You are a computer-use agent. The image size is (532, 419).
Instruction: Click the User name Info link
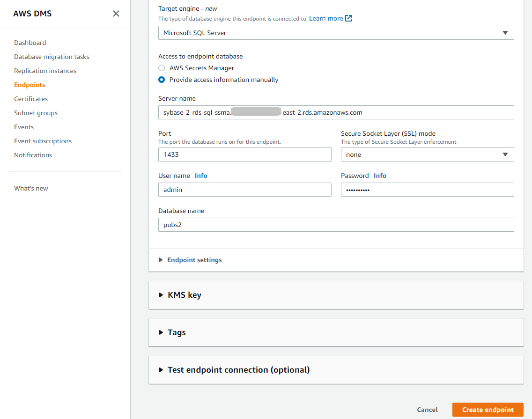click(x=201, y=176)
